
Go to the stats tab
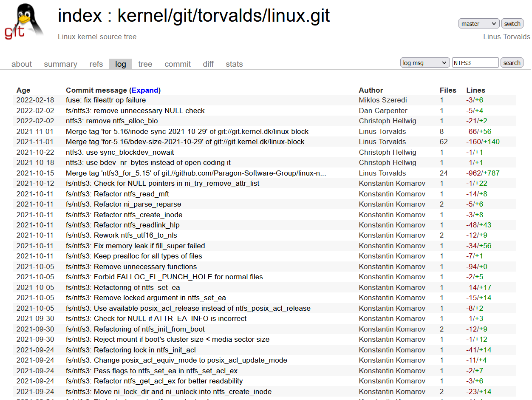(x=234, y=64)
